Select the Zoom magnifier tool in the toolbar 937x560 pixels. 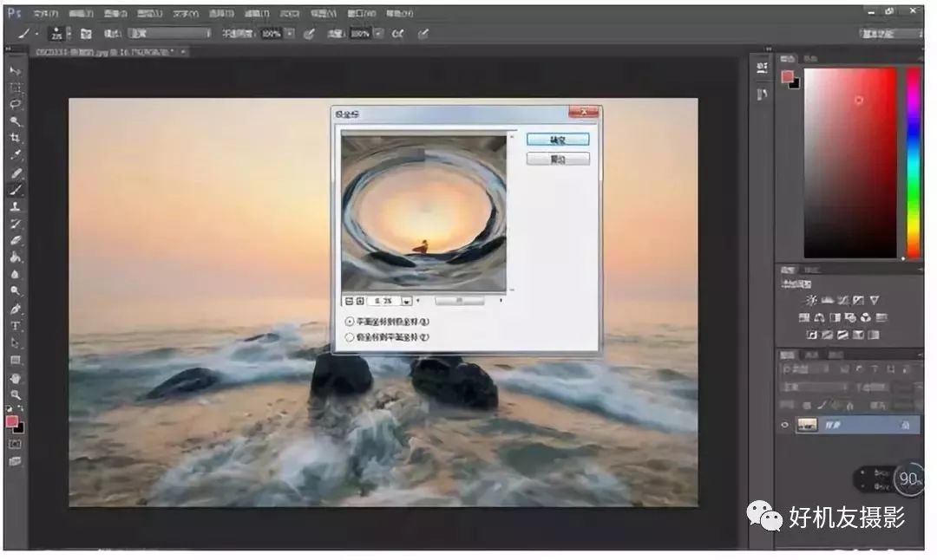tap(16, 394)
